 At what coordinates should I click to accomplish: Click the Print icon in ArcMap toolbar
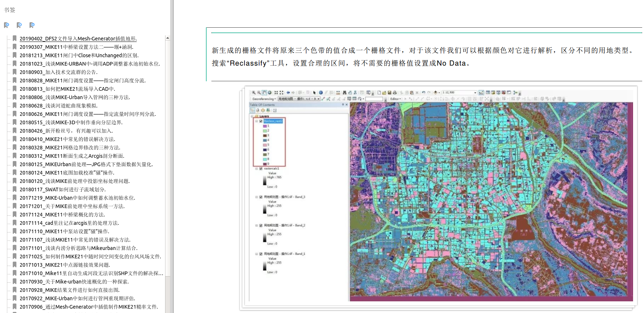395,93
